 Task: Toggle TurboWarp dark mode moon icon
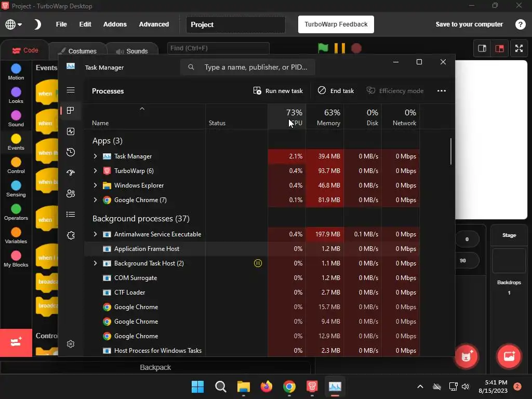(37, 24)
